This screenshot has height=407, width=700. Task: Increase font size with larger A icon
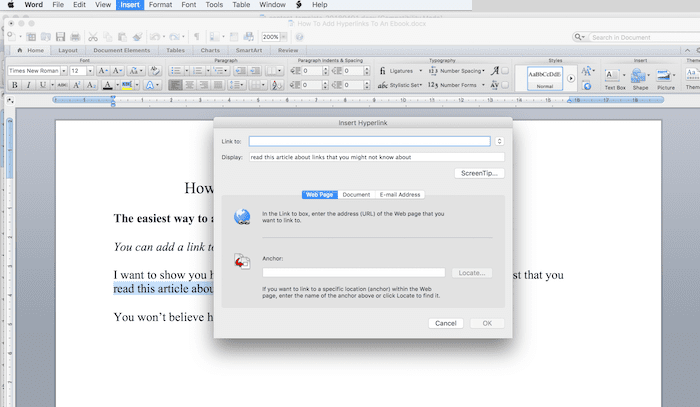103,71
